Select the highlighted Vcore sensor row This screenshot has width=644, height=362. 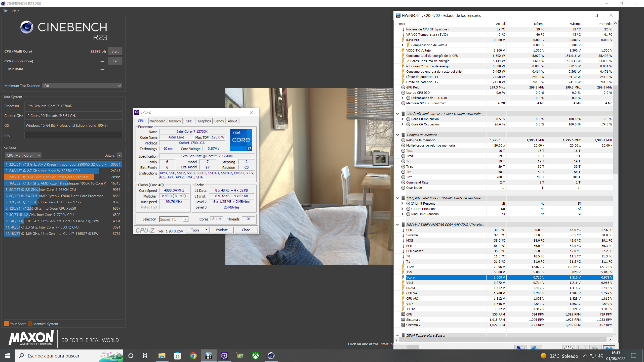(504, 277)
